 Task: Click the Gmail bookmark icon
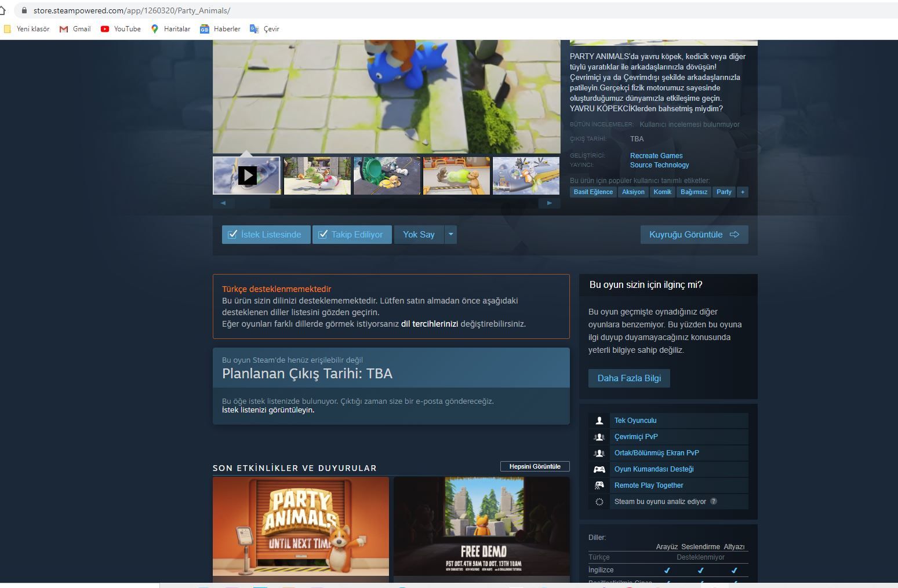coord(64,29)
